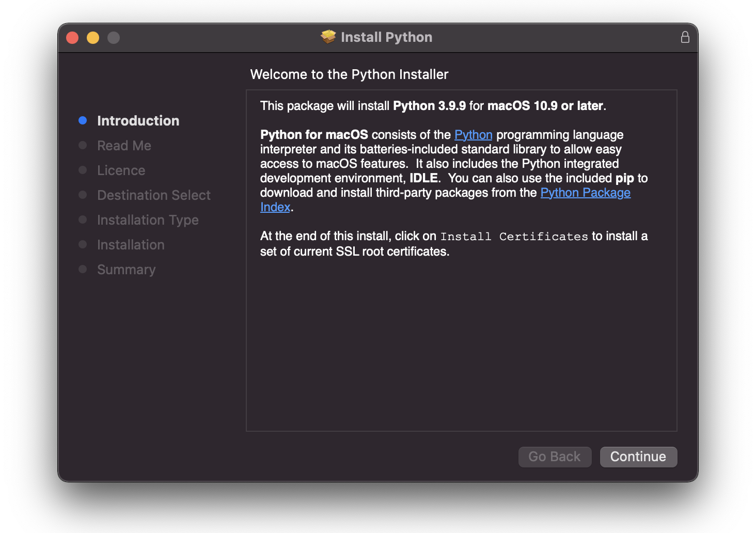
Task: Select the Installation Type step
Action: (148, 220)
